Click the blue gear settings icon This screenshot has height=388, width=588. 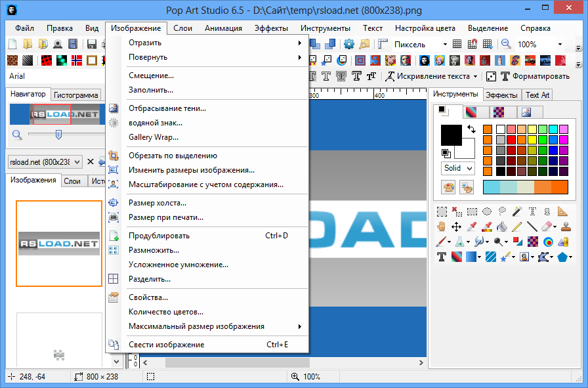(x=348, y=44)
